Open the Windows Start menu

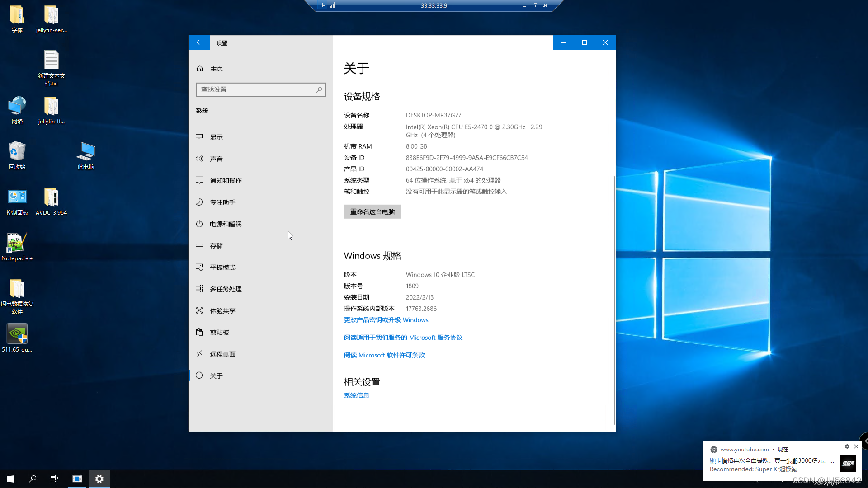coord(11,479)
